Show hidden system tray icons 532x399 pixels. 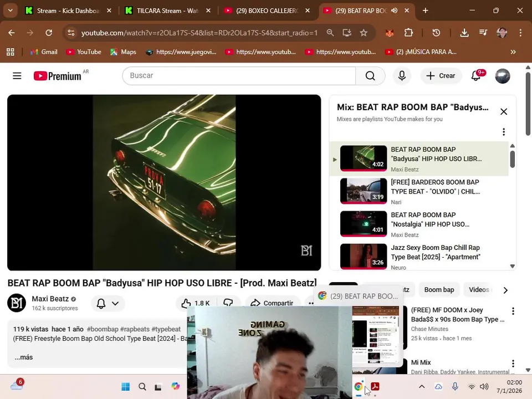422,386
